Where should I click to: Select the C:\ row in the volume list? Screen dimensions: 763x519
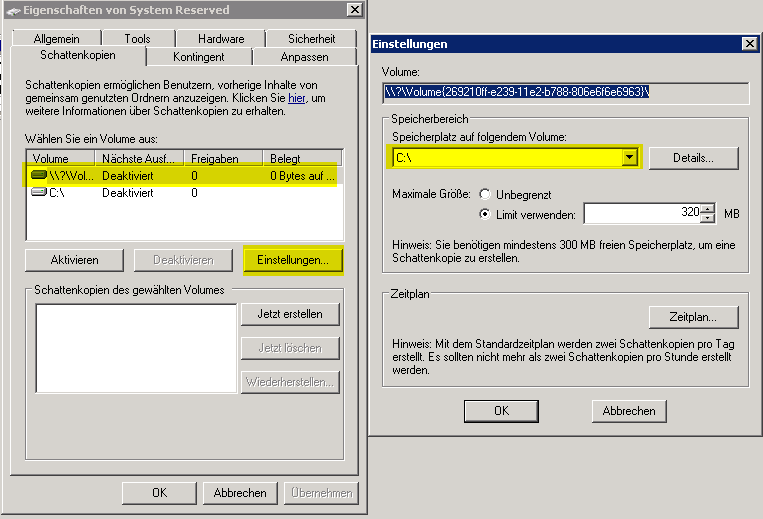click(x=184, y=193)
